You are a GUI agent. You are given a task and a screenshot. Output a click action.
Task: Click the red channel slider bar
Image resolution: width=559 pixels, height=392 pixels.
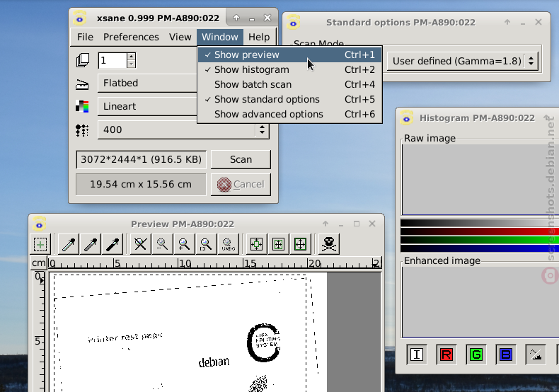(x=480, y=231)
